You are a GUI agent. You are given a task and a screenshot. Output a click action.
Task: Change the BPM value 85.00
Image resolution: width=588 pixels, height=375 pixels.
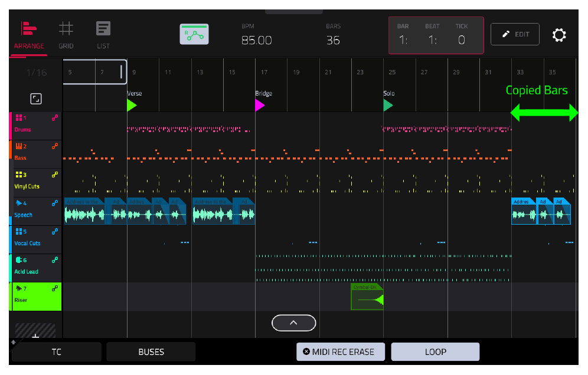click(256, 40)
